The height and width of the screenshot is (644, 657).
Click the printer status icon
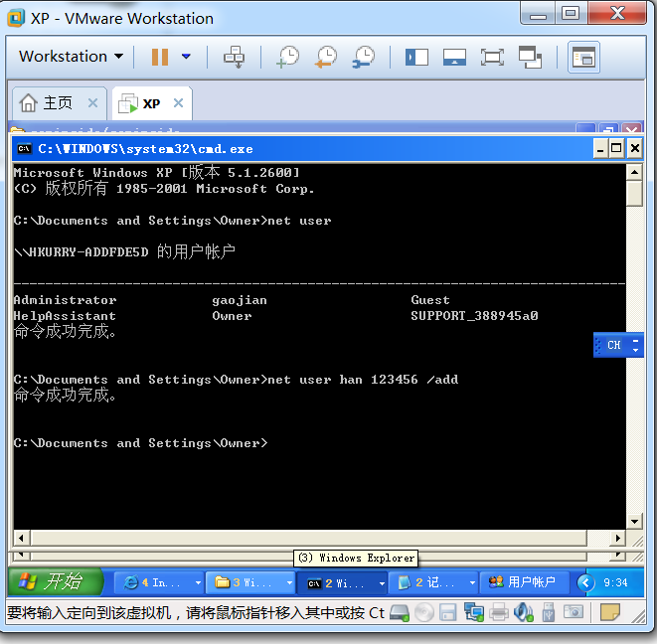click(x=499, y=612)
